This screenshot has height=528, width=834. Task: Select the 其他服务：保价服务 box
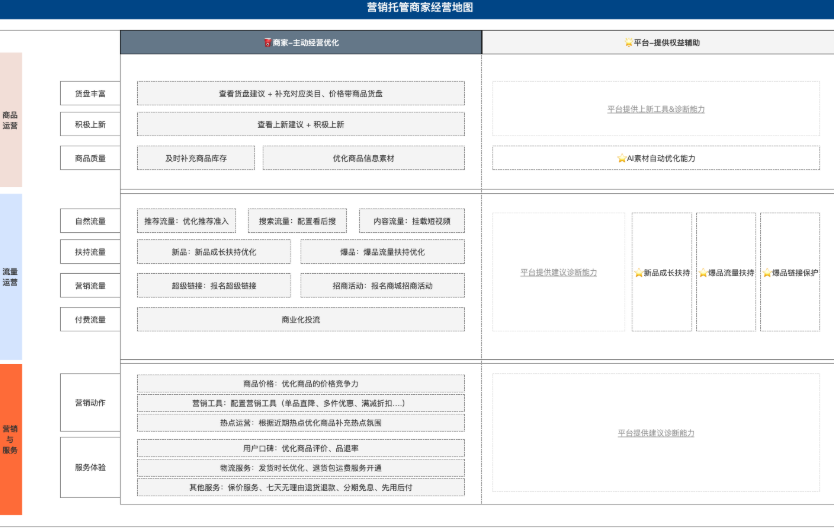[x=301, y=488]
